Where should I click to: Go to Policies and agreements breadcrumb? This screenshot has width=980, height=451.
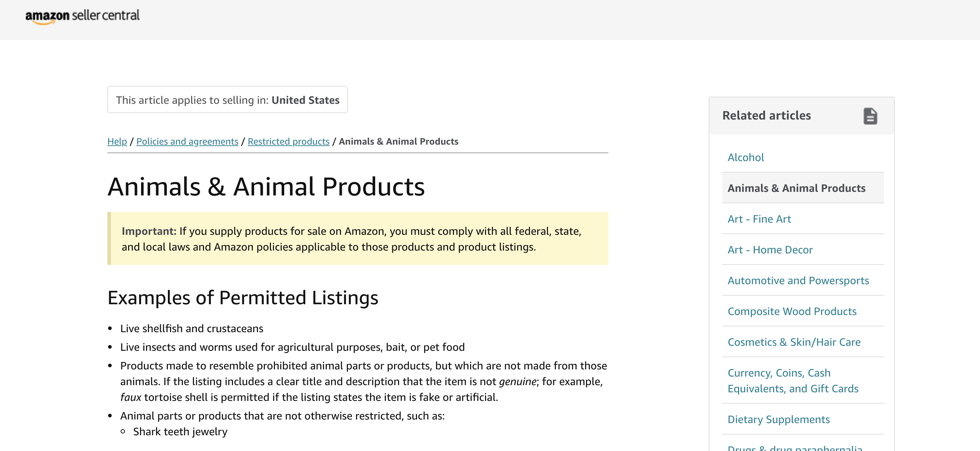pyautogui.click(x=187, y=142)
